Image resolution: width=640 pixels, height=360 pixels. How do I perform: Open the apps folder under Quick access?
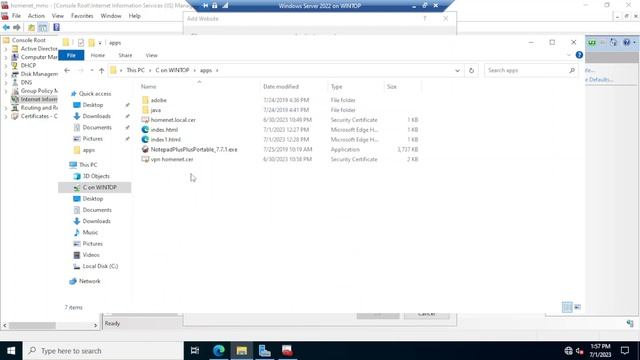(89, 150)
